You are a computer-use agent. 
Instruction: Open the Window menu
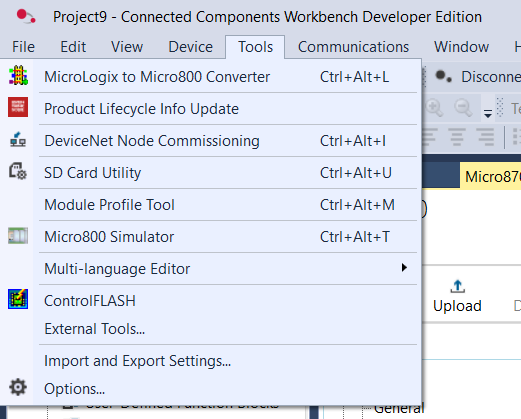click(461, 47)
